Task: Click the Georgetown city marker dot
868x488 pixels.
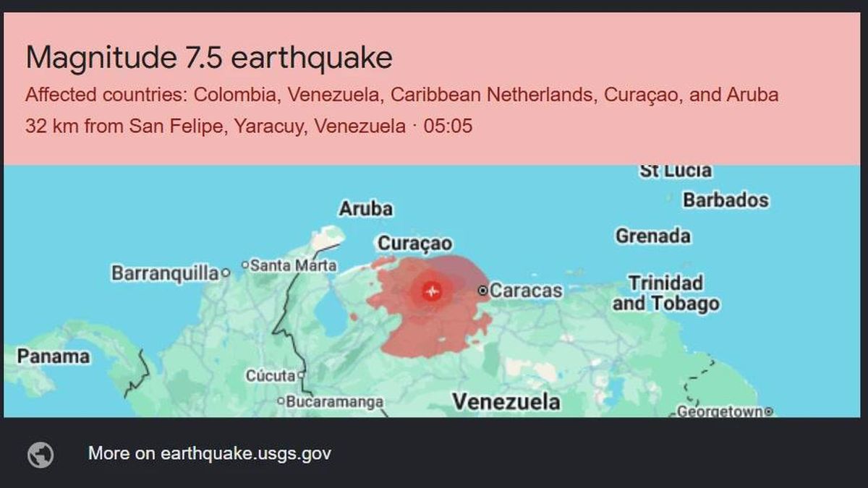Action: 769,412
